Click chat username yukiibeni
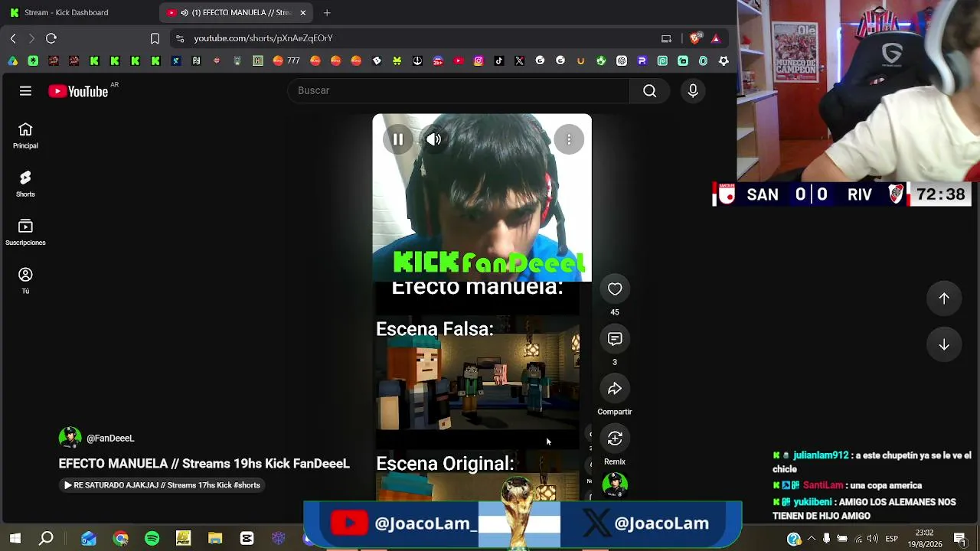The height and width of the screenshot is (551, 980). point(812,502)
